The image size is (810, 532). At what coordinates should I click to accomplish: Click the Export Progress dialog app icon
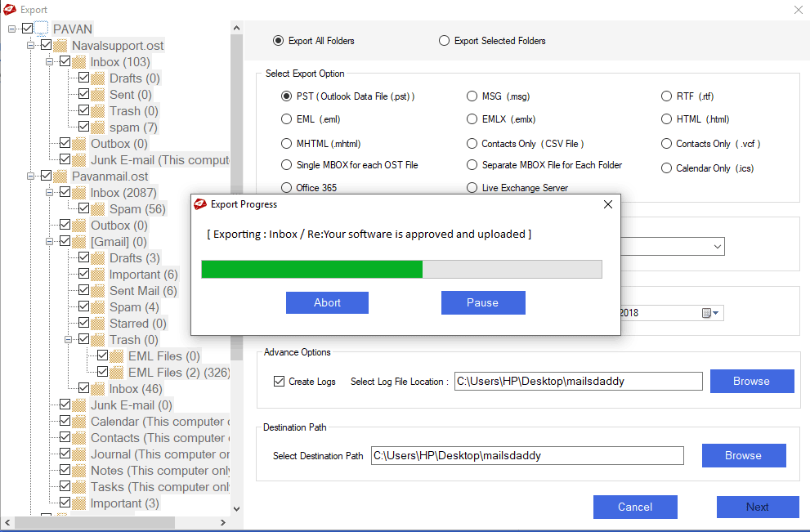[x=201, y=204]
